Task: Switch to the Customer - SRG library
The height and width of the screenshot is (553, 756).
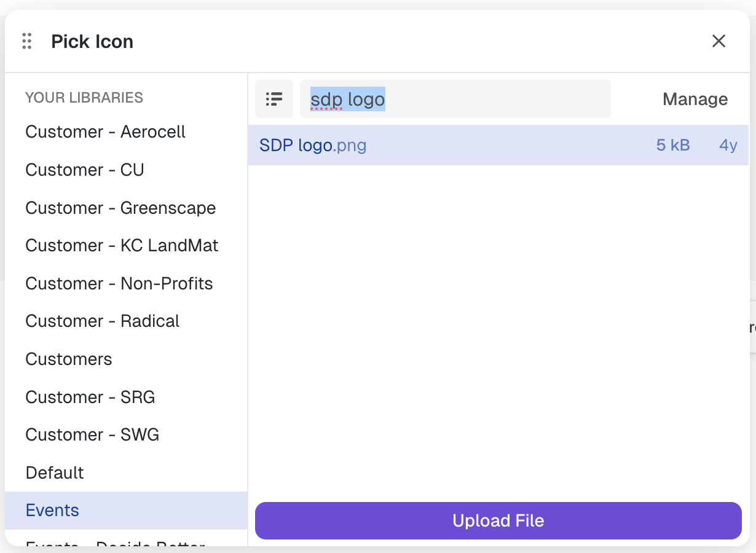Action: coord(126,397)
